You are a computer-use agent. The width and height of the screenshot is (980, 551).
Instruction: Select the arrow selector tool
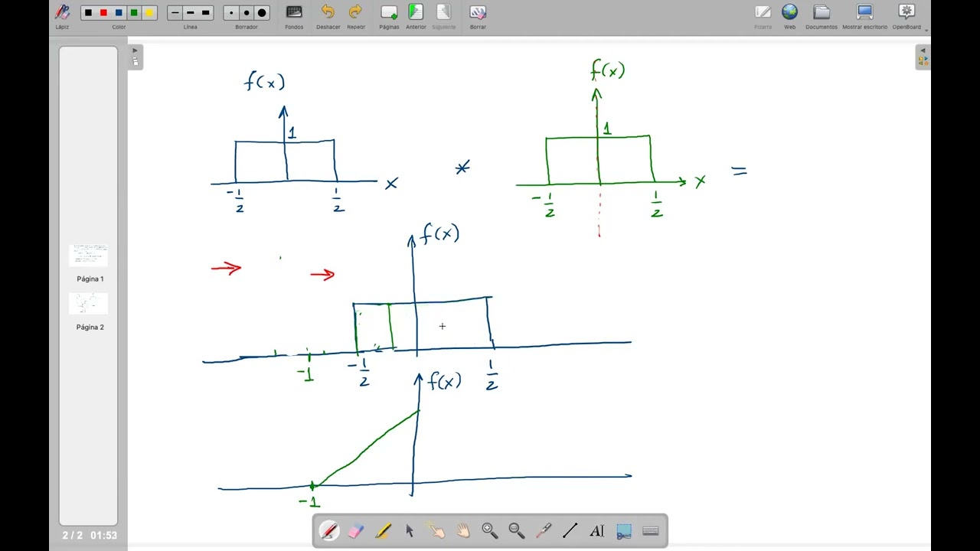pos(410,530)
